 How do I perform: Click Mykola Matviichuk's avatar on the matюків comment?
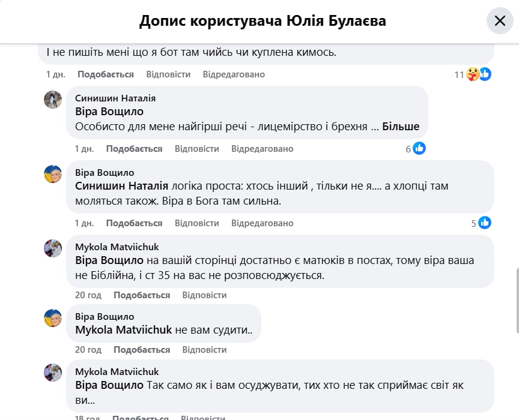(x=53, y=248)
